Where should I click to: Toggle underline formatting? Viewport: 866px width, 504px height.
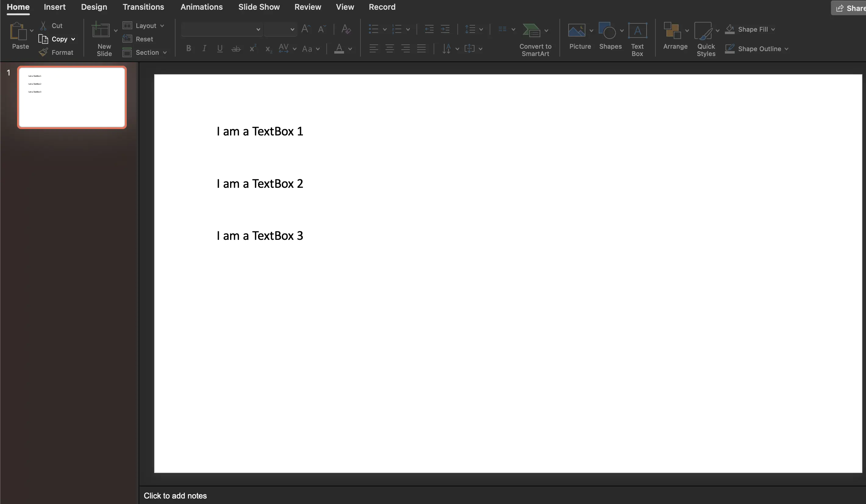click(x=220, y=49)
